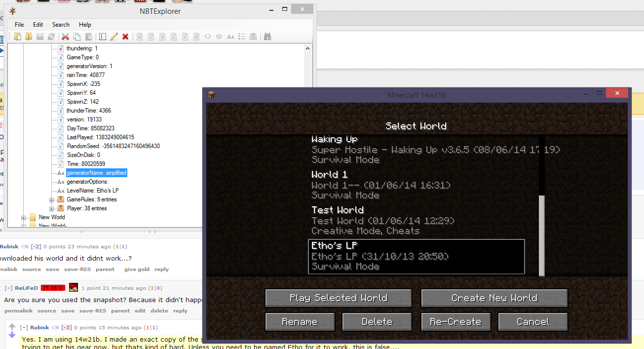Click the Add Byte Array tag icon
644x349 pixels.
click(208, 37)
